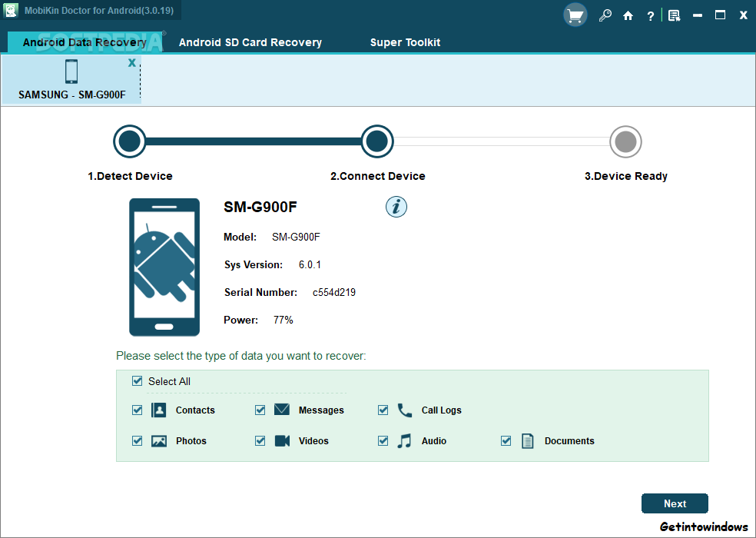Uncheck the Videos checkbox
The width and height of the screenshot is (756, 538).
(x=260, y=441)
